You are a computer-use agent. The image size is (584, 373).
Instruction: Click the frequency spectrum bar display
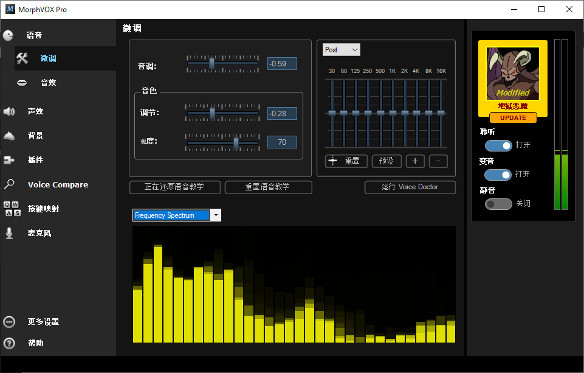pyautogui.click(x=294, y=285)
